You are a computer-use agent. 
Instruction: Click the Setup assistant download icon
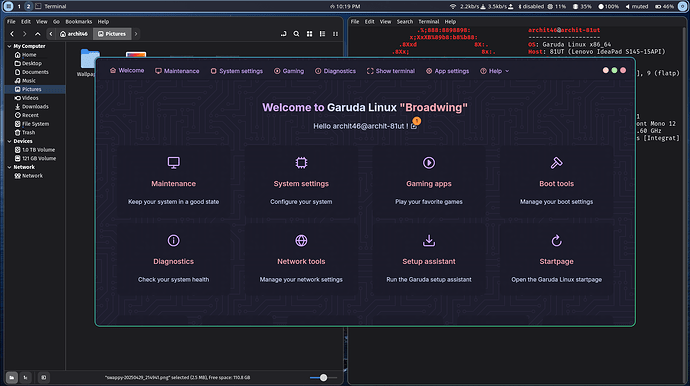point(429,240)
